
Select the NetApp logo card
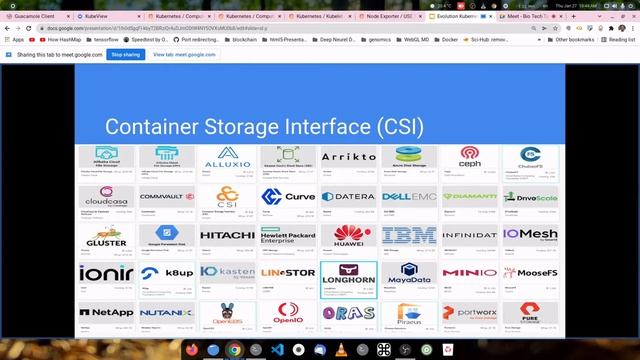[106, 318]
